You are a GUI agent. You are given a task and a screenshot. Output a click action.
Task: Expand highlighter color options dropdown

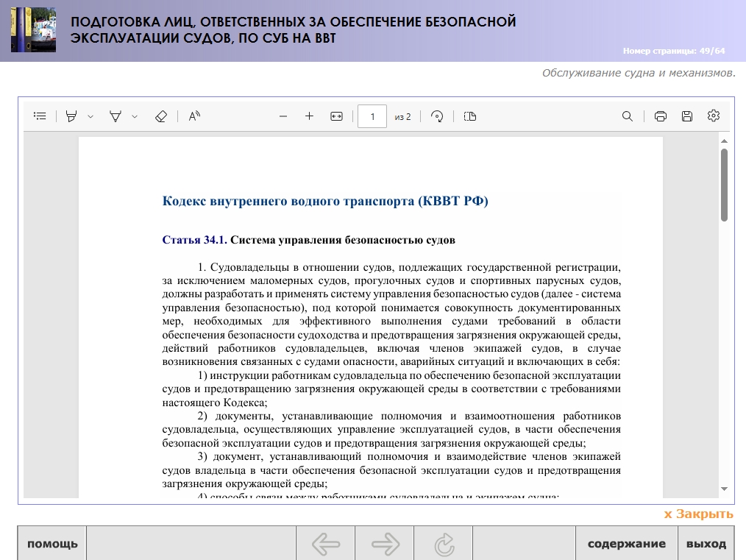pyautogui.click(x=90, y=116)
